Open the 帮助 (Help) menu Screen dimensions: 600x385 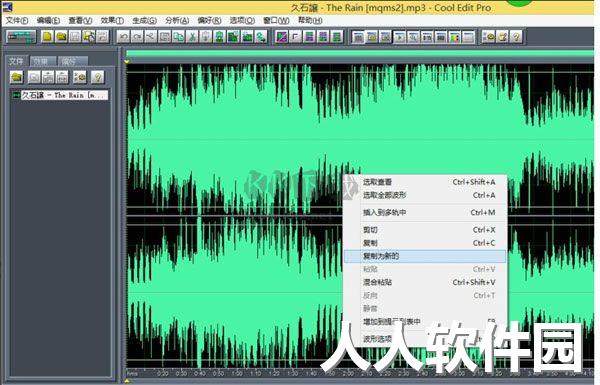pyautogui.click(x=310, y=20)
